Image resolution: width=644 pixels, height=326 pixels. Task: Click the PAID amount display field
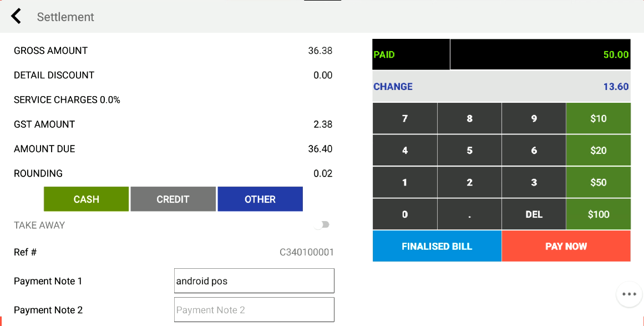pos(540,54)
